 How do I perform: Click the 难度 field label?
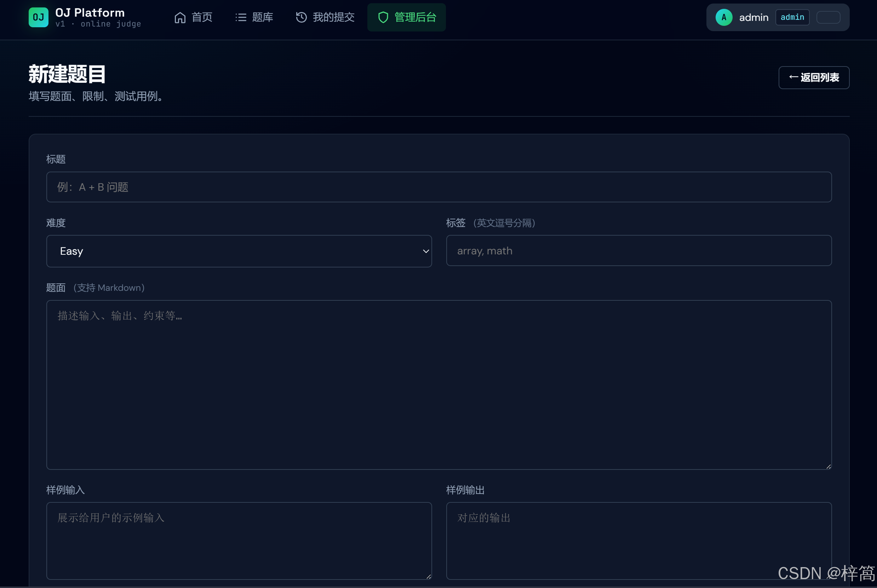56,223
